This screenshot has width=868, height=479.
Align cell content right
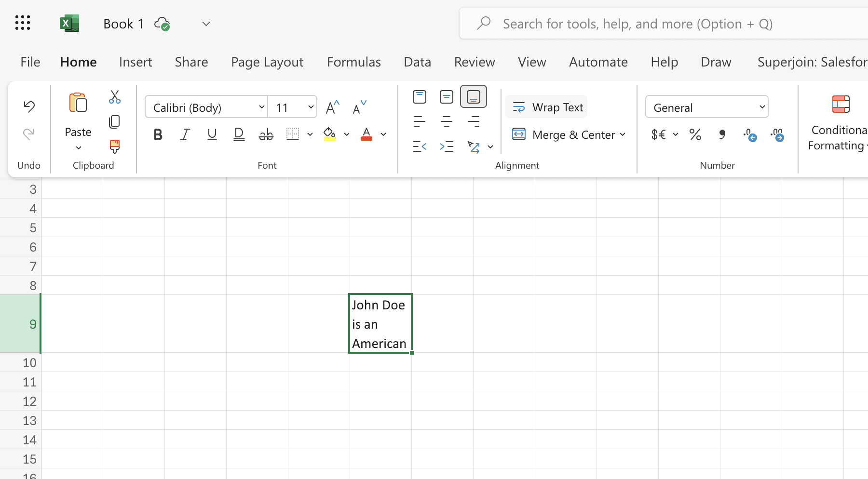[474, 121]
